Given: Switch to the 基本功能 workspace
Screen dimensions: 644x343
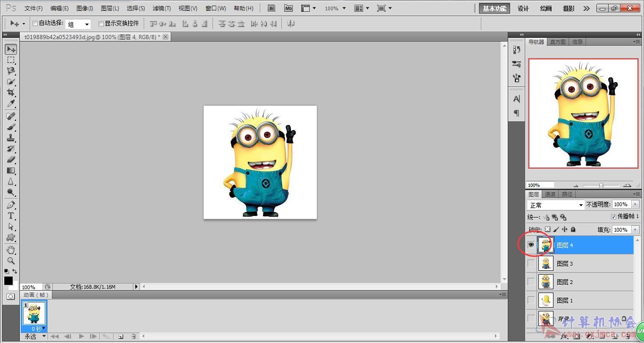Looking at the screenshot, I should pos(495,8).
